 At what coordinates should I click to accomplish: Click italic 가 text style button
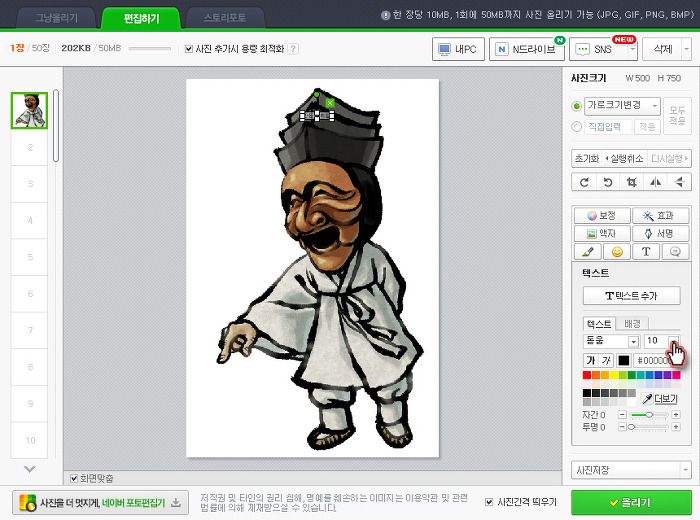coord(606,360)
